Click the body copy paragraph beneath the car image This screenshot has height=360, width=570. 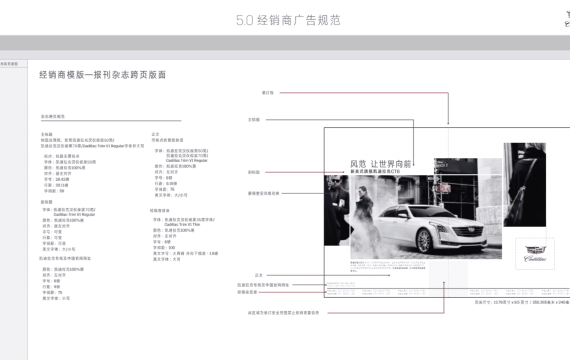(388, 267)
